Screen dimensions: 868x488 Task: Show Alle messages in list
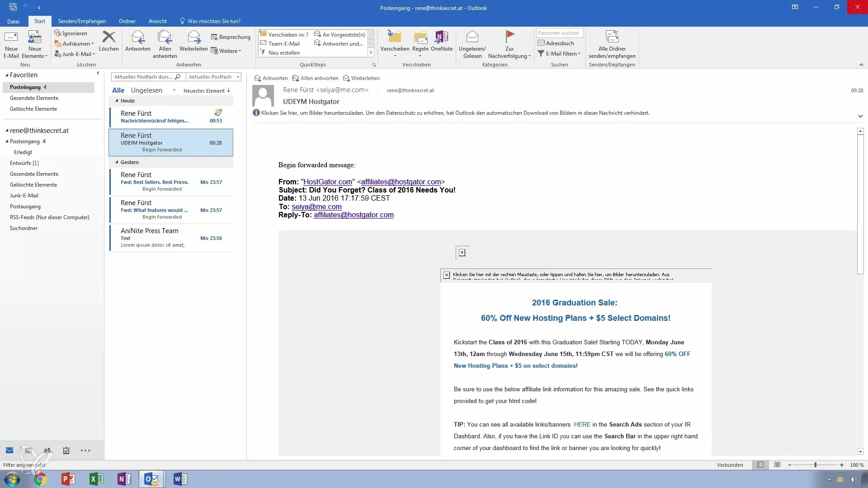(x=118, y=90)
